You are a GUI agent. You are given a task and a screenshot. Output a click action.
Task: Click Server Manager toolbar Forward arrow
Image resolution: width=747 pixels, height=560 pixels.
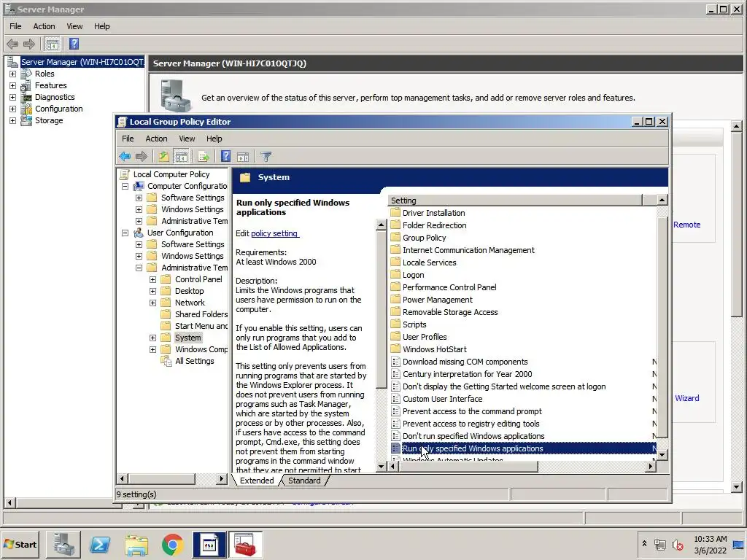(x=29, y=44)
